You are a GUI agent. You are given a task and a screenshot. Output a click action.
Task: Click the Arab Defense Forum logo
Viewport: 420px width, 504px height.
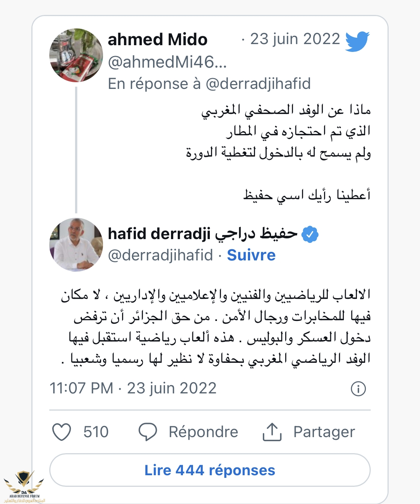[24, 486]
